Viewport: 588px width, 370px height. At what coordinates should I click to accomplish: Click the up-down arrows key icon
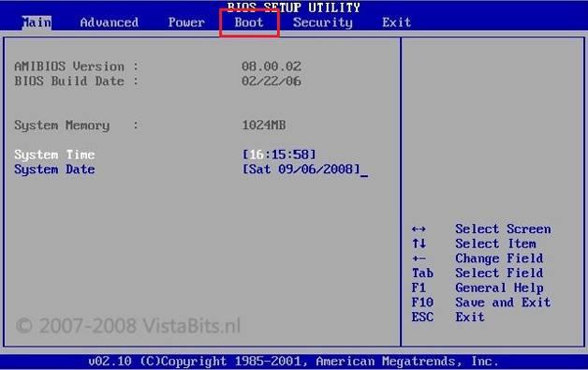click(x=419, y=244)
